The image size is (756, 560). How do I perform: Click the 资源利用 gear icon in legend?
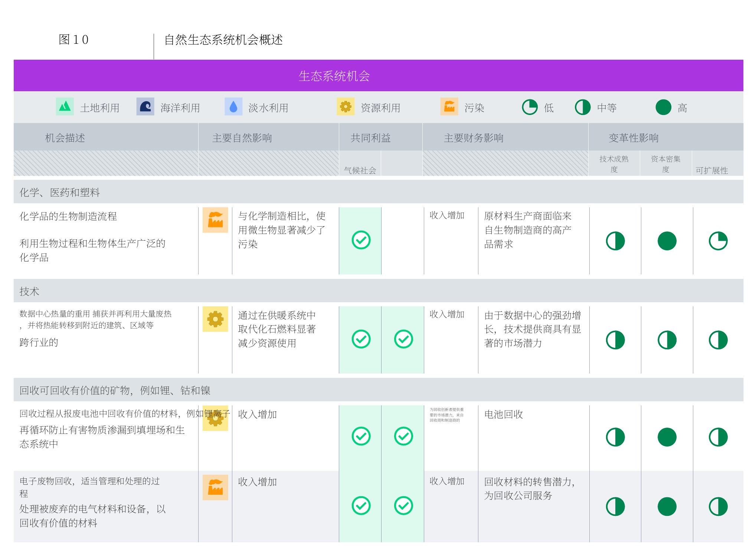pos(346,106)
